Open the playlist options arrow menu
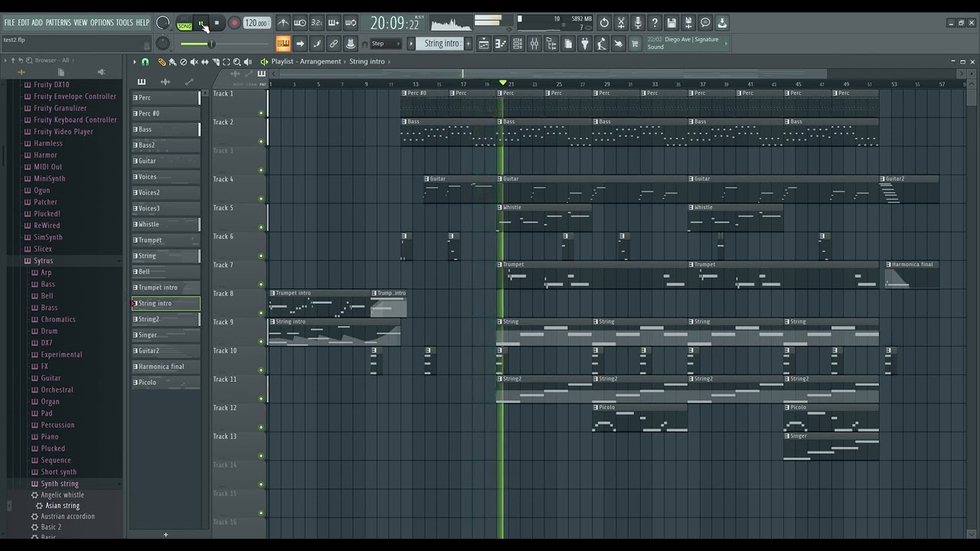This screenshot has width=980, height=551. pyautogui.click(x=135, y=62)
